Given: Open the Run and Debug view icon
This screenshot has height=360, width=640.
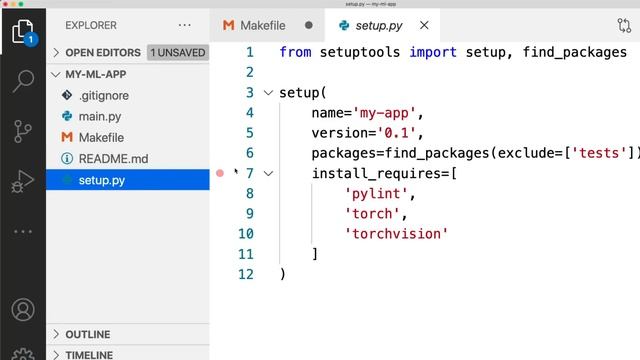Looking at the screenshot, I should pyautogui.click(x=23, y=181).
